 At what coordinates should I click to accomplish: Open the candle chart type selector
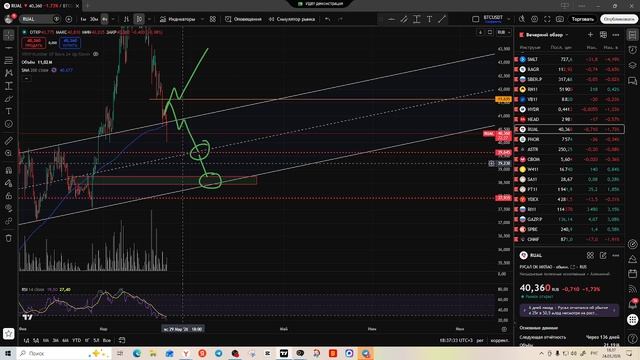click(139, 19)
